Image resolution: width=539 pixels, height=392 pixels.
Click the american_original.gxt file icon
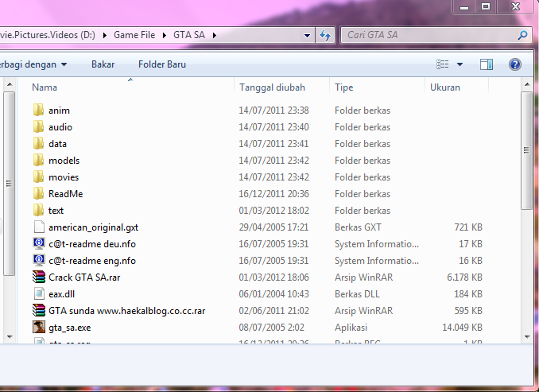point(39,227)
